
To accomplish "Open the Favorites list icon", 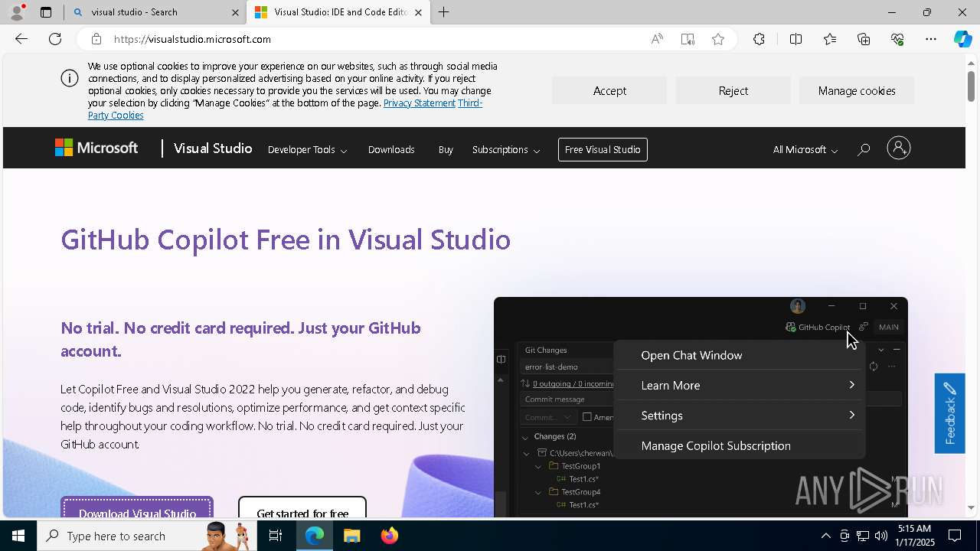I will click(830, 39).
